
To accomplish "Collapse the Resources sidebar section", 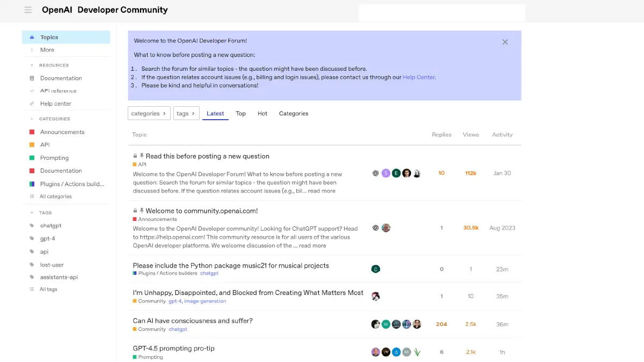I will click(x=32, y=65).
